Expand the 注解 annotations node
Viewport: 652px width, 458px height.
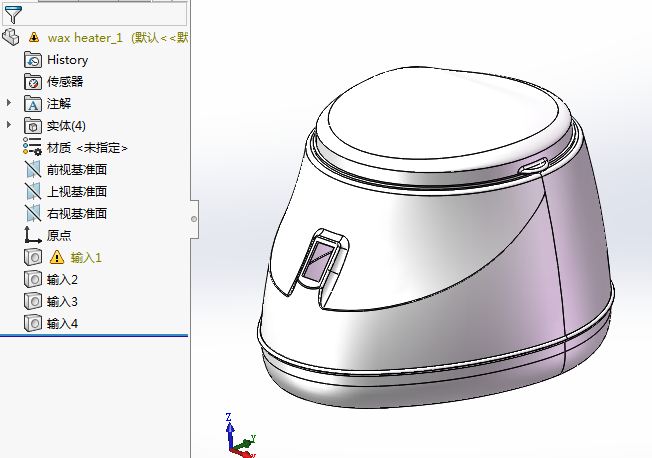[9, 103]
